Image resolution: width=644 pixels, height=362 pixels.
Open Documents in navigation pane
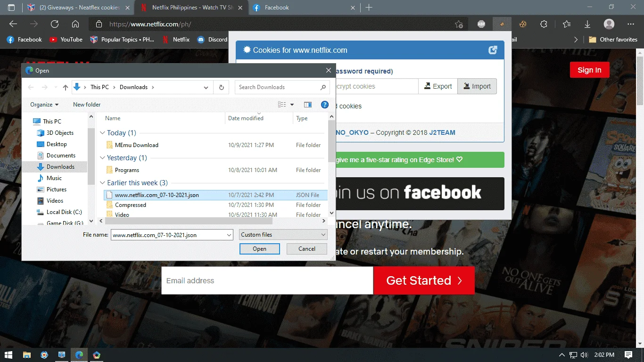61,156
